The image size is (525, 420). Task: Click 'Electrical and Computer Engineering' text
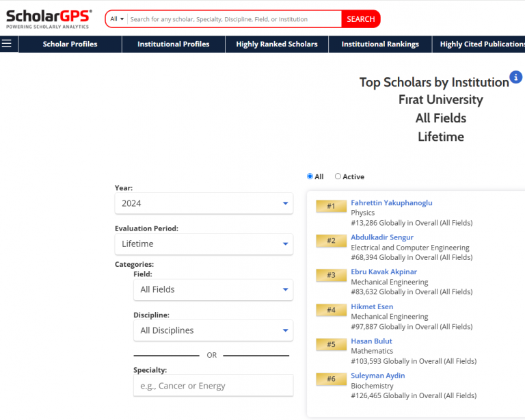point(410,248)
